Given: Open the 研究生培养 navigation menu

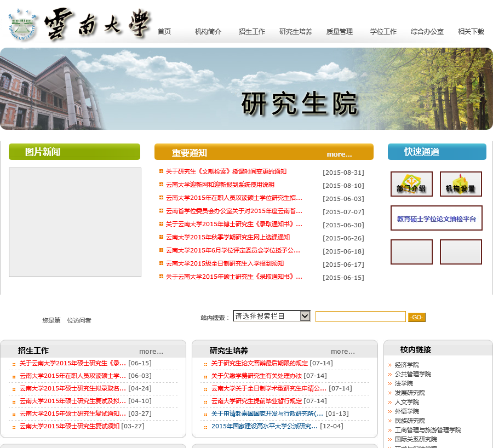Looking at the screenshot, I should tap(296, 31).
